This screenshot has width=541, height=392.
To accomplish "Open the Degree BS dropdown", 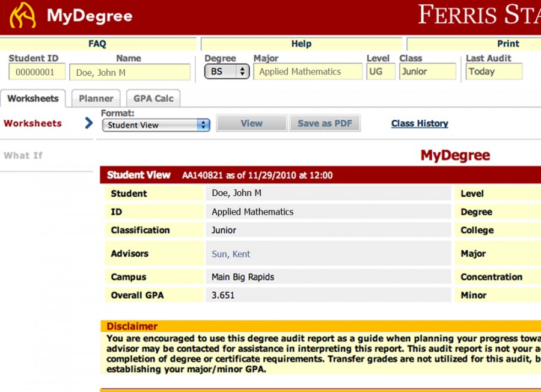I will click(227, 72).
